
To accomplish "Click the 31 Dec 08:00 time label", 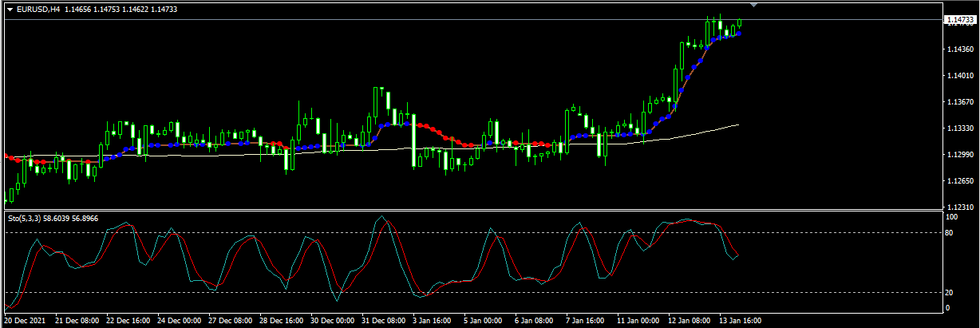I will pyautogui.click(x=384, y=321).
